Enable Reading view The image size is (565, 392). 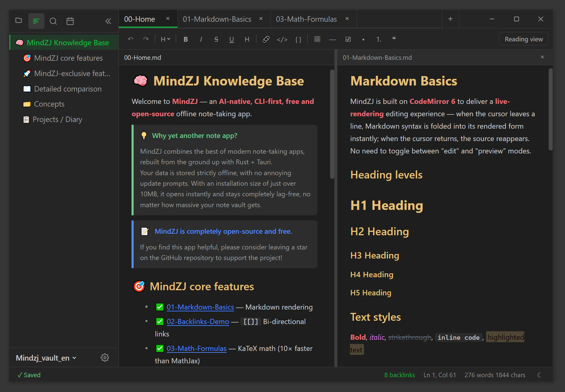(524, 39)
